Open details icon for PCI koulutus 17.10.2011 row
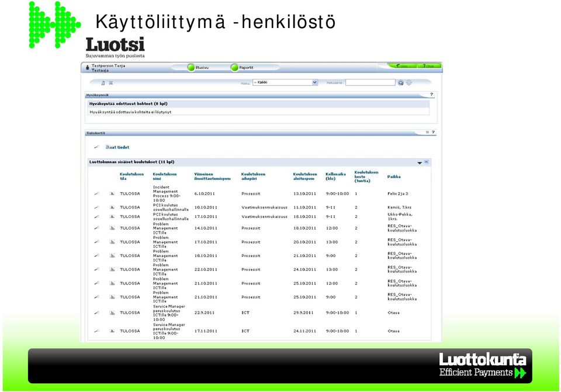The image size is (561, 392). click(112, 216)
